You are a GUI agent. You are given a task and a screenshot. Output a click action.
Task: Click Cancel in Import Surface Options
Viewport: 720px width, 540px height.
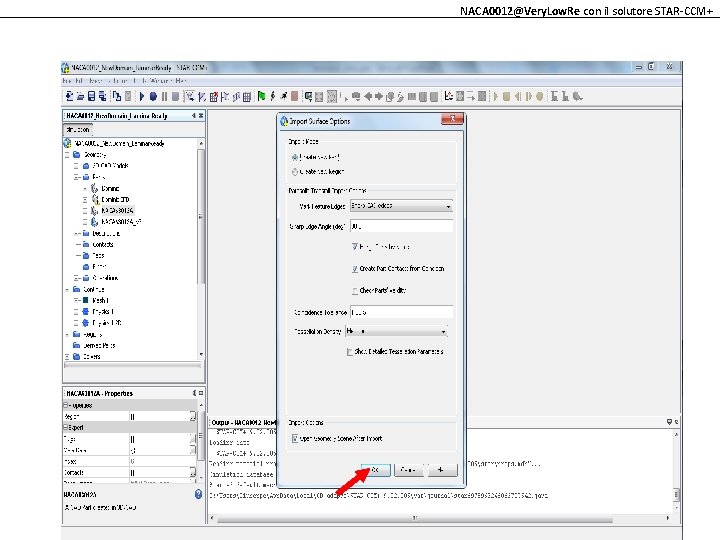click(x=408, y=470)
